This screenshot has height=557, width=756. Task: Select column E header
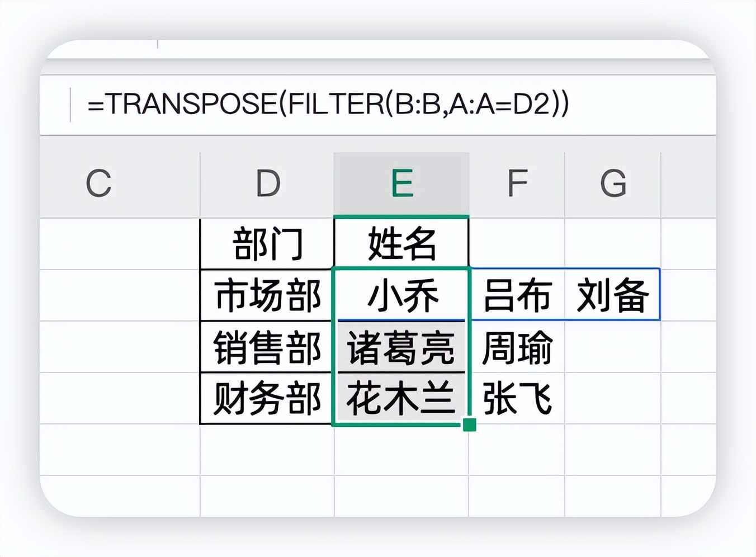click(401, 183)
